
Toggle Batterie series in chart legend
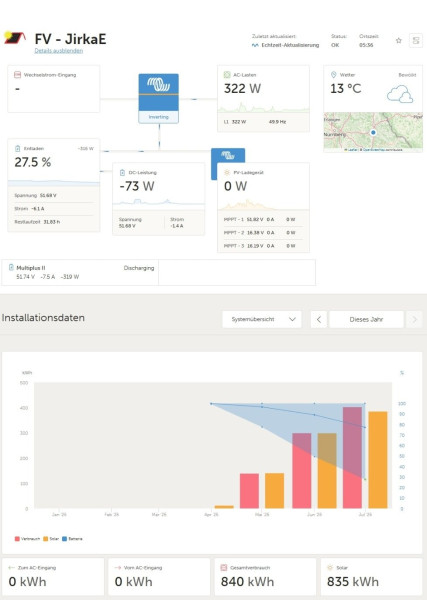(72, 539)
